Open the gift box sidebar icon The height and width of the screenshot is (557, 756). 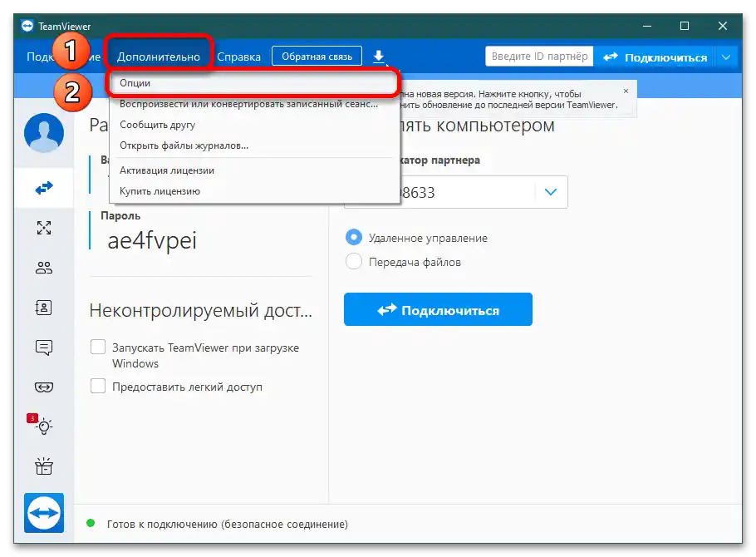pos(44,466)
